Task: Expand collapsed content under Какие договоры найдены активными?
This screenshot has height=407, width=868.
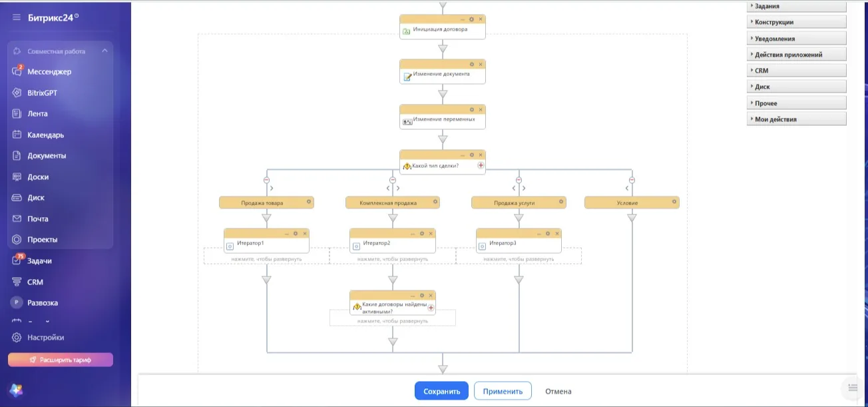Action: tap(393, 321)
